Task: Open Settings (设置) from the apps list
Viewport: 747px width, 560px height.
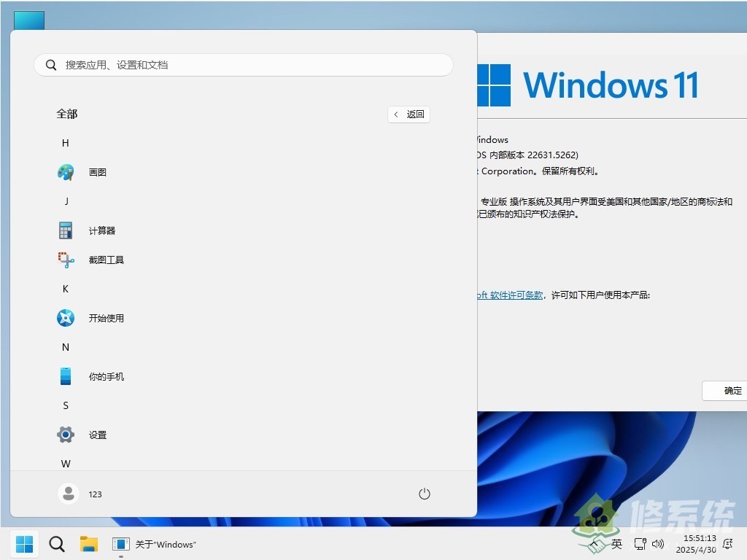Action: (x=97, y=435)
